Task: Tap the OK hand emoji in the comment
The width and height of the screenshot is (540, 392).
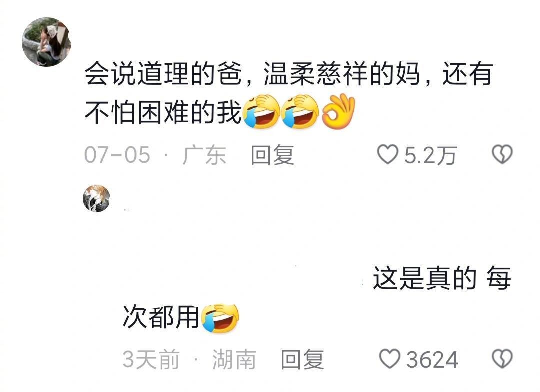Action: point(338,111)
